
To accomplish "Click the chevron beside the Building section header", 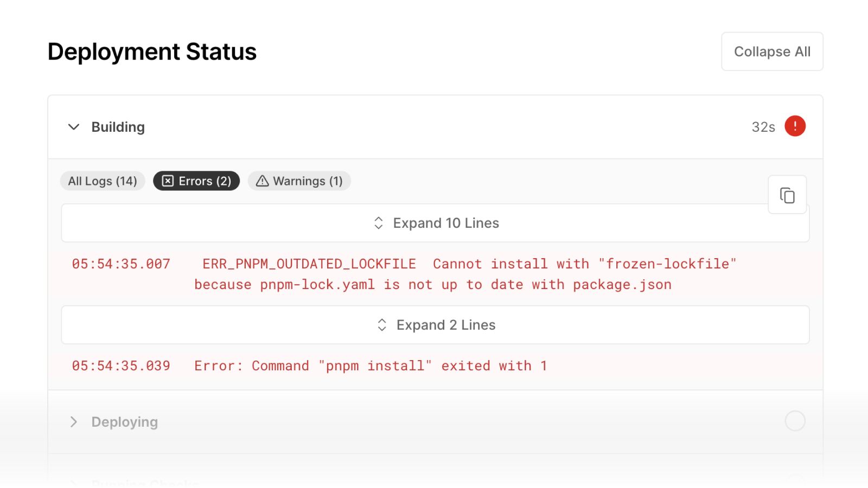I will click(74, 127).
